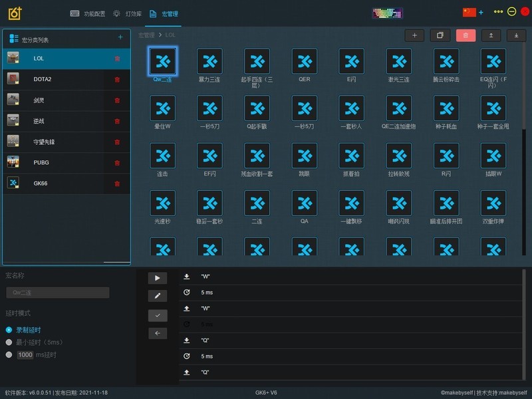The width and height of the screenshot is (532, 399).
Task: Click the duplicate macro icon button
Action: 440,35
